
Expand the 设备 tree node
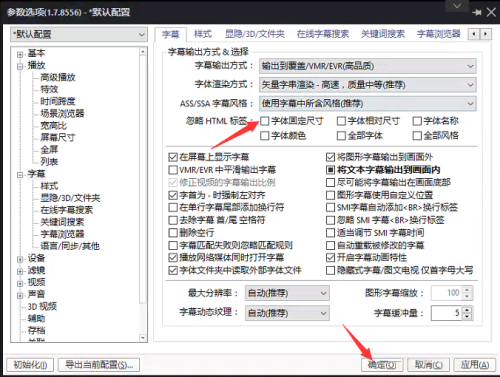tap(20, 259)
